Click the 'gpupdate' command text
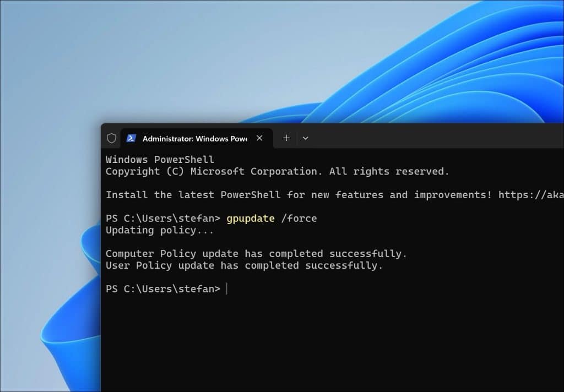The image size is (564, 392). [251, 218]
